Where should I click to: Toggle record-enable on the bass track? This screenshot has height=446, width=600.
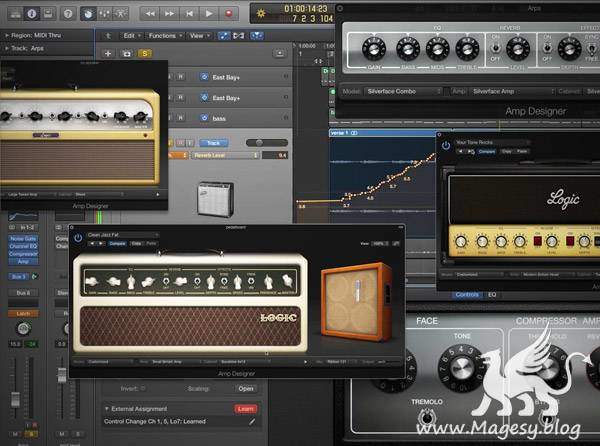tap(181, 118)
